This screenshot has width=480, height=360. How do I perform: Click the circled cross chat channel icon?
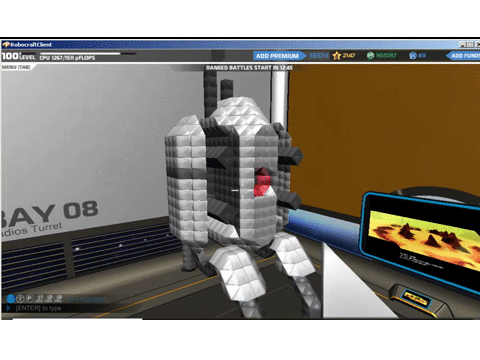[20, 298]
